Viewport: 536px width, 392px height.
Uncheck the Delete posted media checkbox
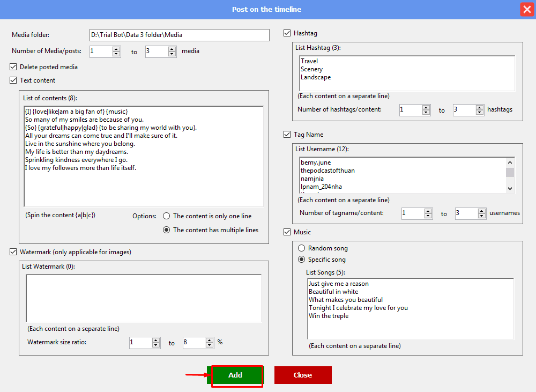(13, 67)
